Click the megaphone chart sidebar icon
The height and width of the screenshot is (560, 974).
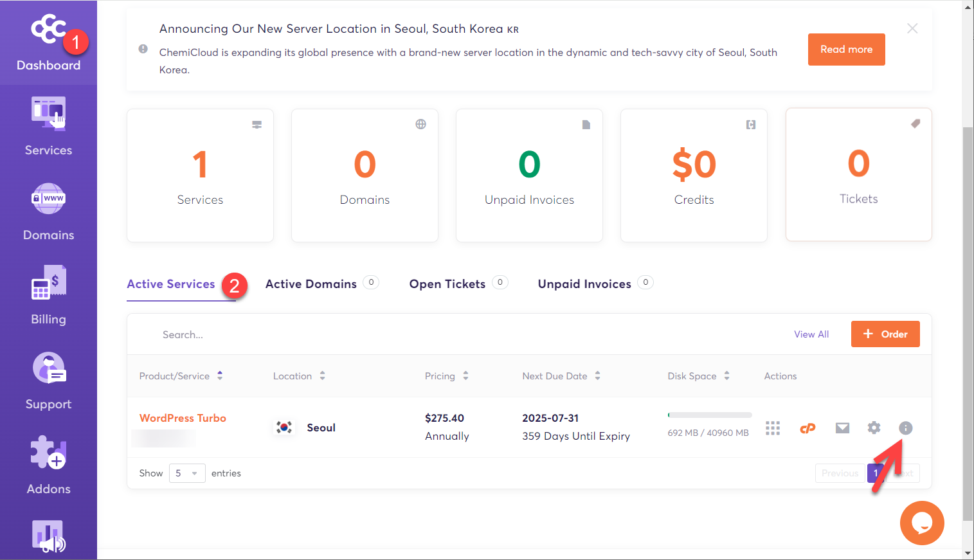tap(48, 537)
